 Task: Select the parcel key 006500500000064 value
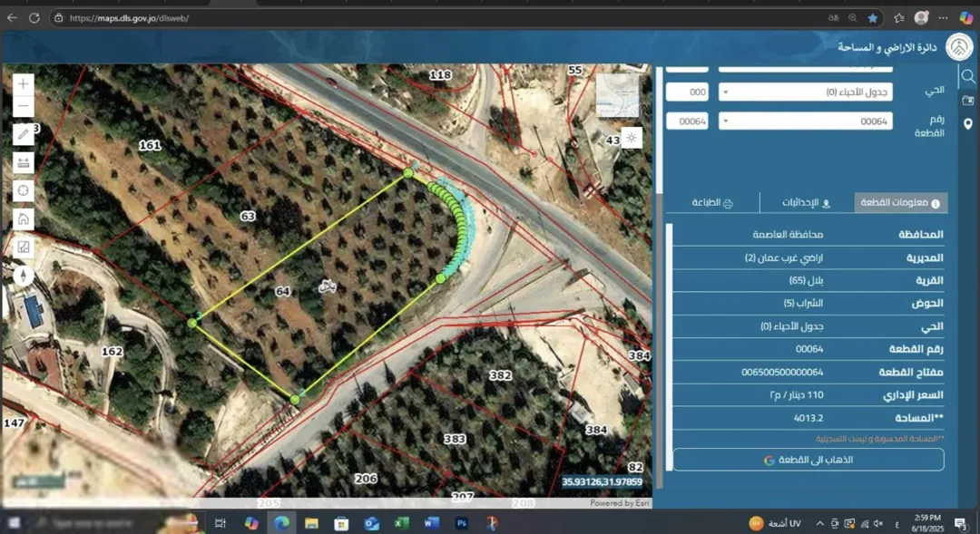point(782,373)
